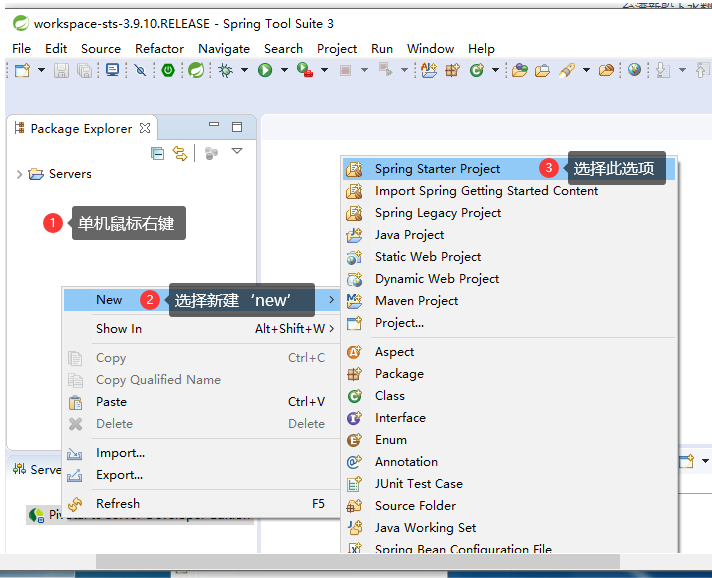
Task: Choose Package from New submenu
Action: point(509,374)
